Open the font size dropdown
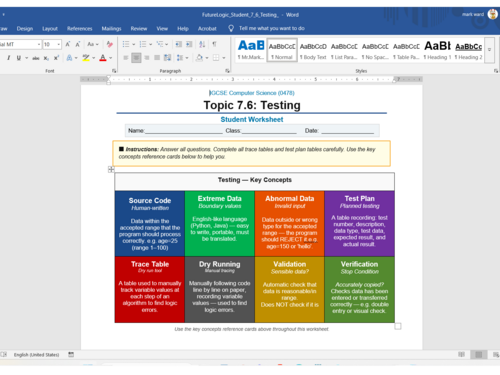 (x=59, y=44)
